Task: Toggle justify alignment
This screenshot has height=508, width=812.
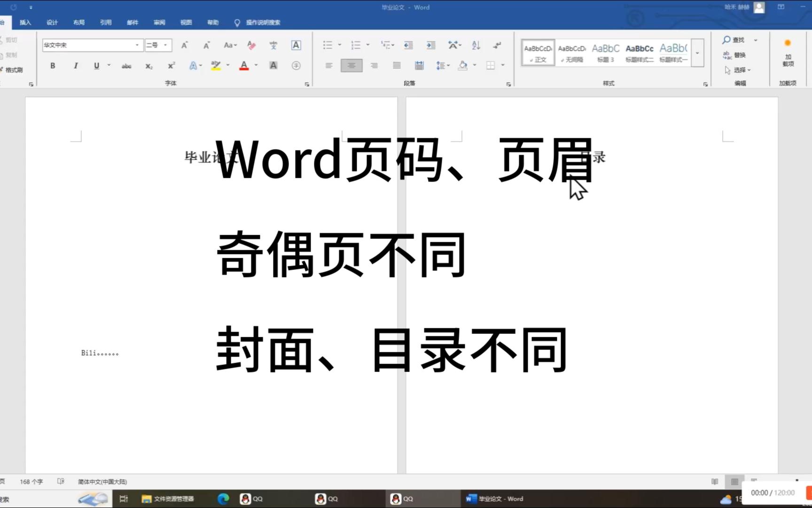Action: (396, 65)
